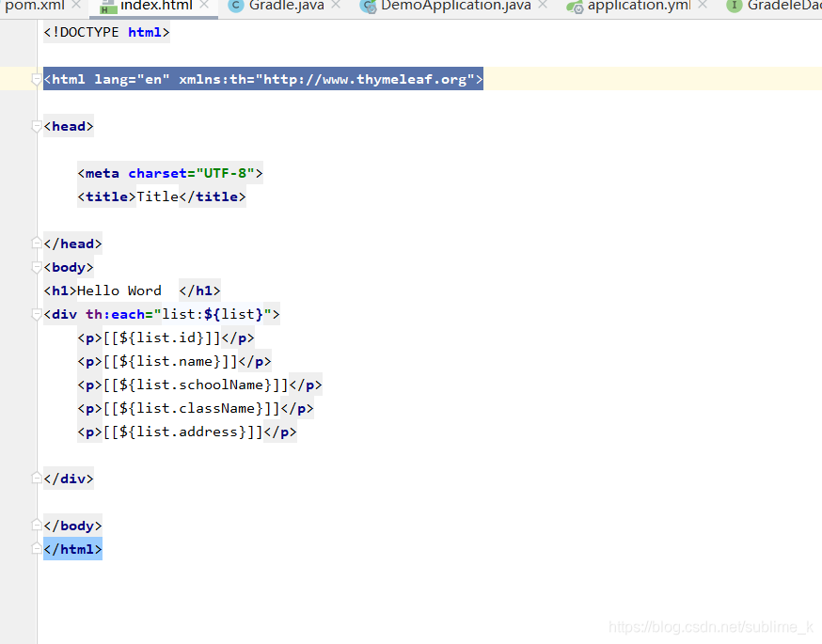Click the selected html lang="en" line
822x644 pixels.
pyautogui.click(x=263, y=79)
